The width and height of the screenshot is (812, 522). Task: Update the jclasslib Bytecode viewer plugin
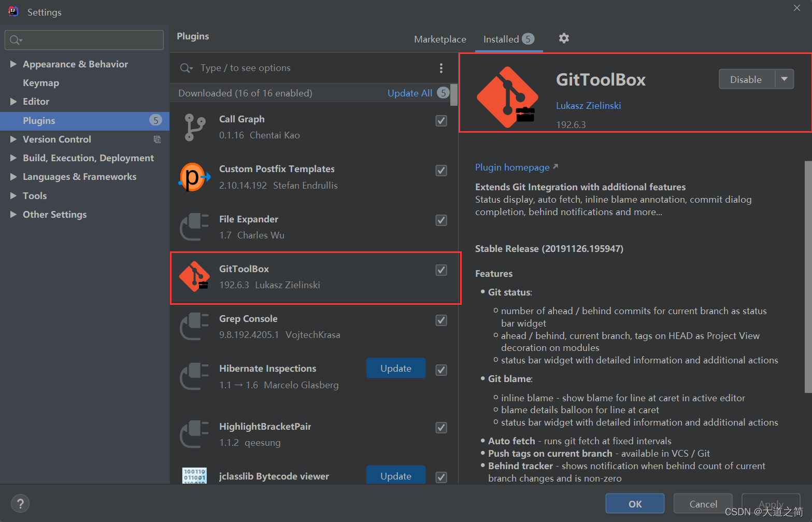pos(396,475)
